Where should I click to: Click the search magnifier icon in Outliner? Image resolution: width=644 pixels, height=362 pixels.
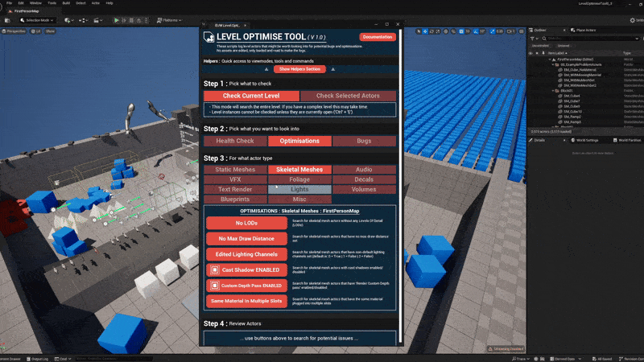tap(544, 39)
